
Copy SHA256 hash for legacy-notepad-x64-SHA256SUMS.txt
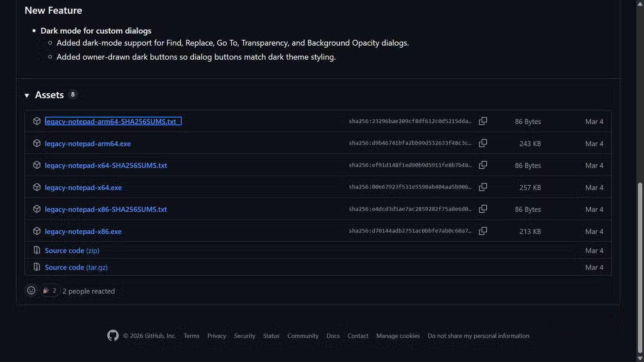point(483,165)
